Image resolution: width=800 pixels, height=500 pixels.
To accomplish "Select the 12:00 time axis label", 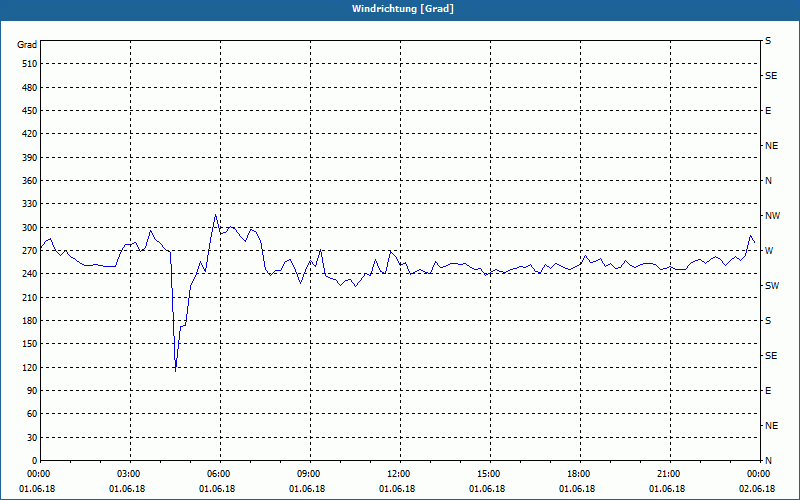I will tap(398, 474).
